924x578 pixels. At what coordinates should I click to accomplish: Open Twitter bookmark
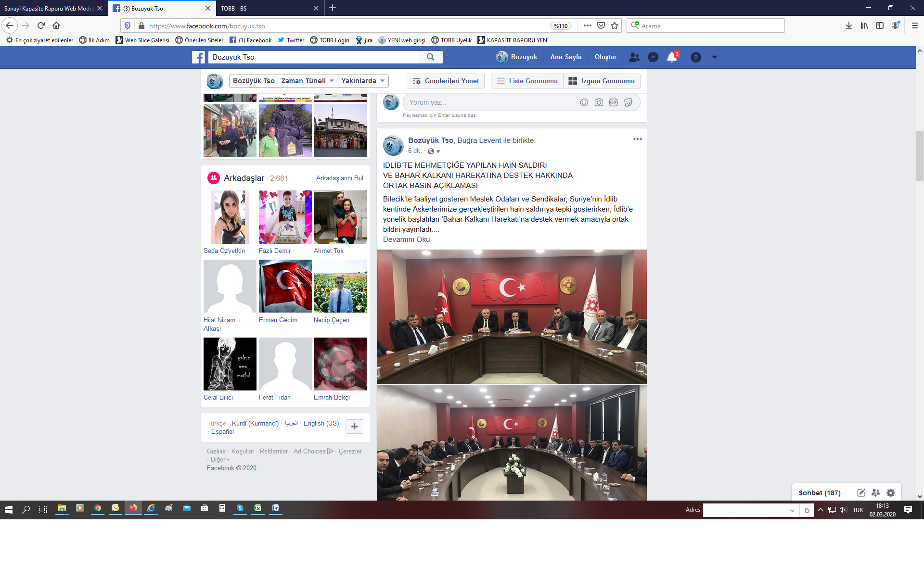[291, 40]
